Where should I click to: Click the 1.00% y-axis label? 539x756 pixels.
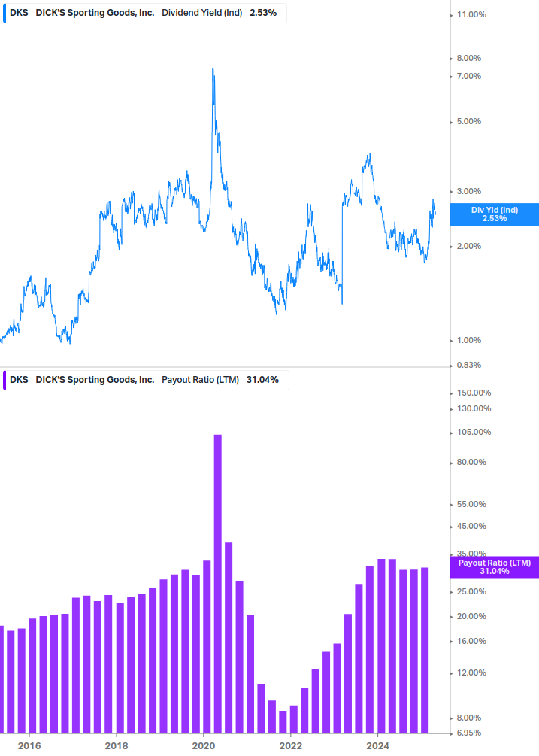coord(468,341)
